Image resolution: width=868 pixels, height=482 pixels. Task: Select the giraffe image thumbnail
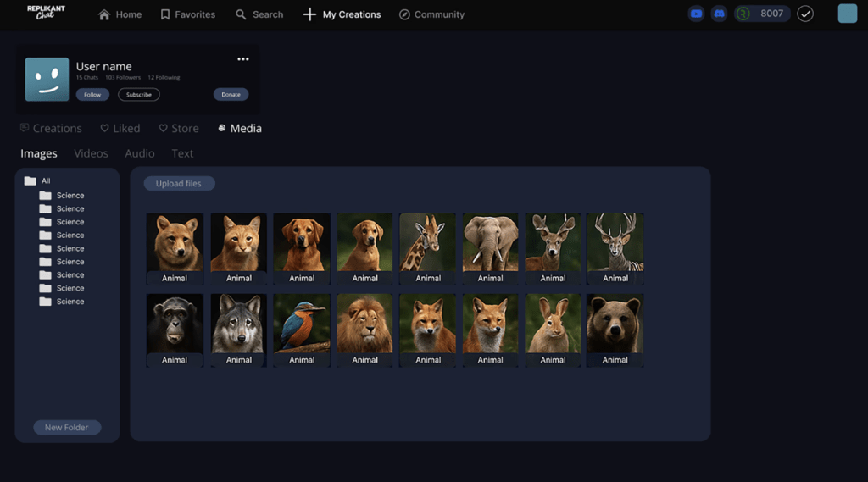[x=428, y=242]
